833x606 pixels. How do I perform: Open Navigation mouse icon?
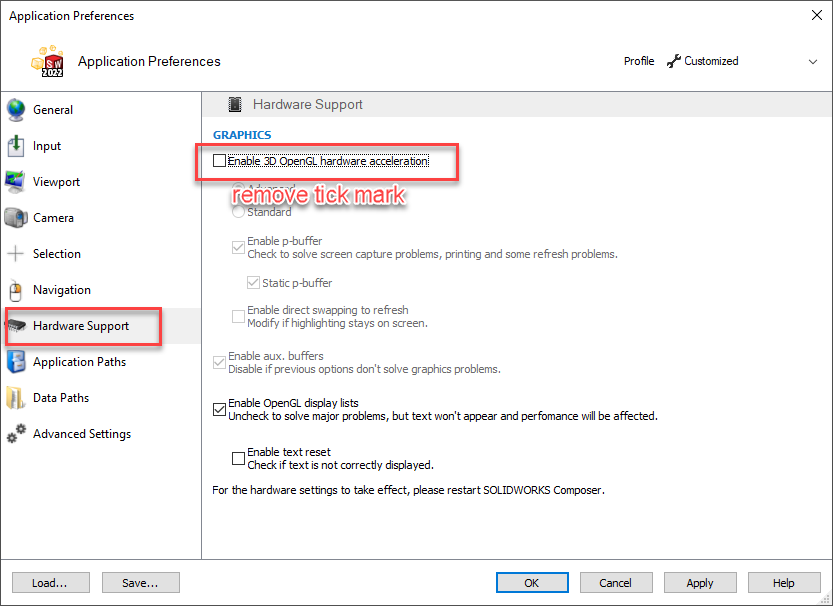pos(15,291)
